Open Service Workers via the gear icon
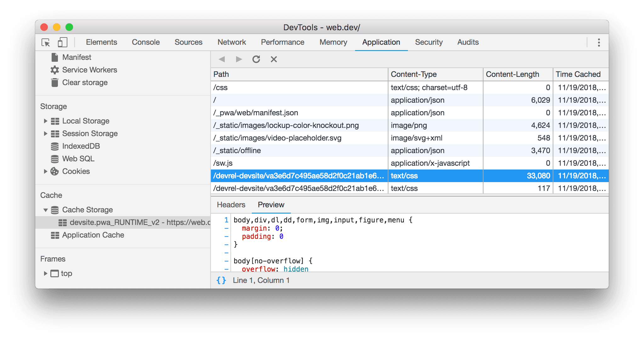The width and height of the screenshot is (644, 339). pyautogui.click(x=54, y=70)
